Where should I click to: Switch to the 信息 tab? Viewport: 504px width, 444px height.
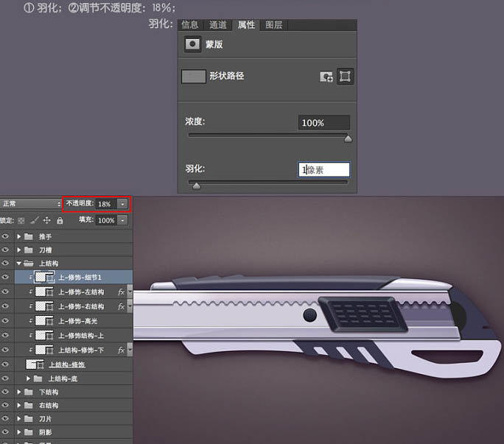pyautogui.click(x=189, y=25)
